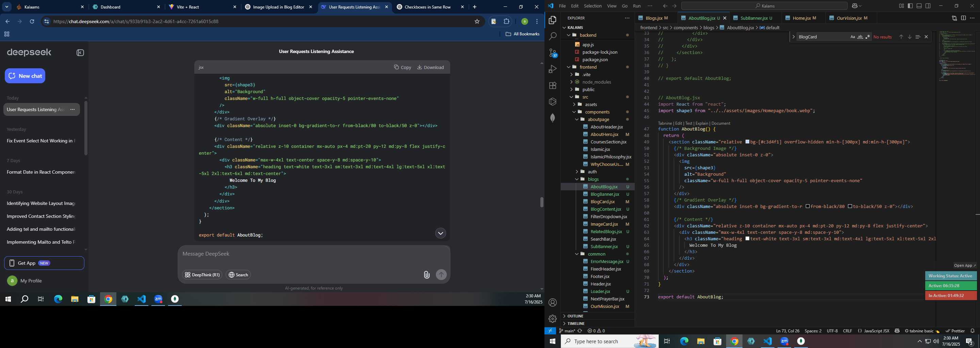Close the find widget in VS Code
Screen dimensions: 980x348
(926, 37)
